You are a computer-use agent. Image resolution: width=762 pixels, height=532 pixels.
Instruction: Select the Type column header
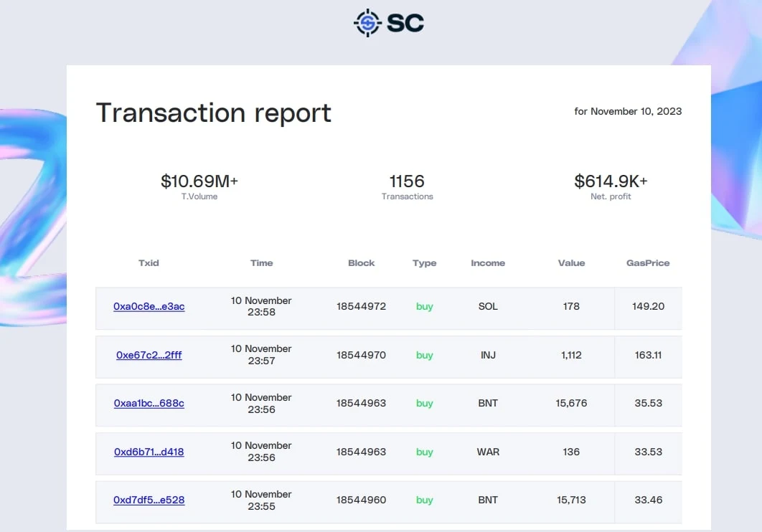pyautogui.click(x=424, y=263)
